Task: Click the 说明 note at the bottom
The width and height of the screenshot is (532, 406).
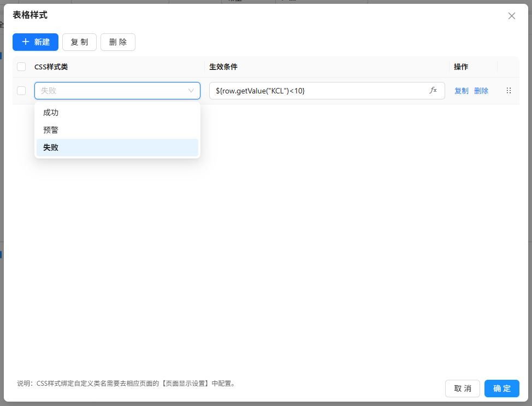Action: point(127,384)
